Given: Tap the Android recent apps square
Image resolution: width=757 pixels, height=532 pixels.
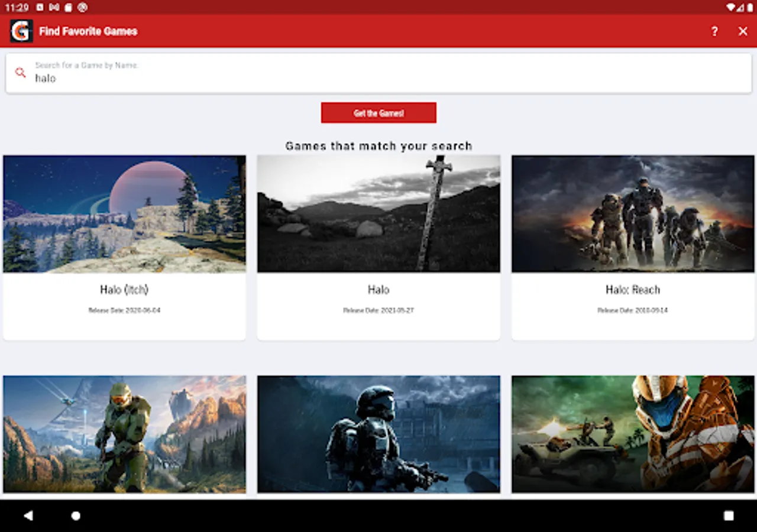Looking at the screenshot, I should click(729, 515).
